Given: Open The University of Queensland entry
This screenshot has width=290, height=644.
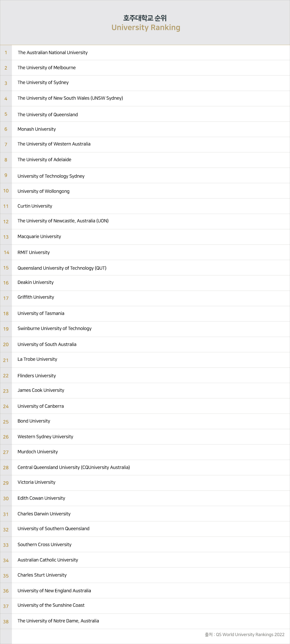Looking at the screenshot, I should 48,115.
